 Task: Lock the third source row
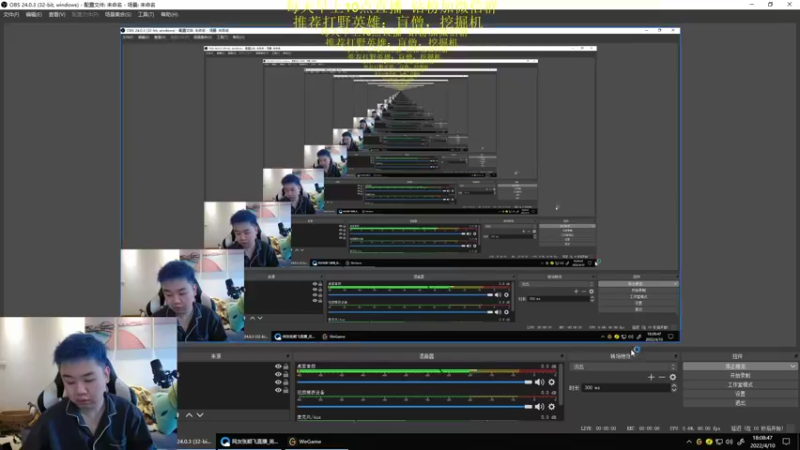point(286,382)
